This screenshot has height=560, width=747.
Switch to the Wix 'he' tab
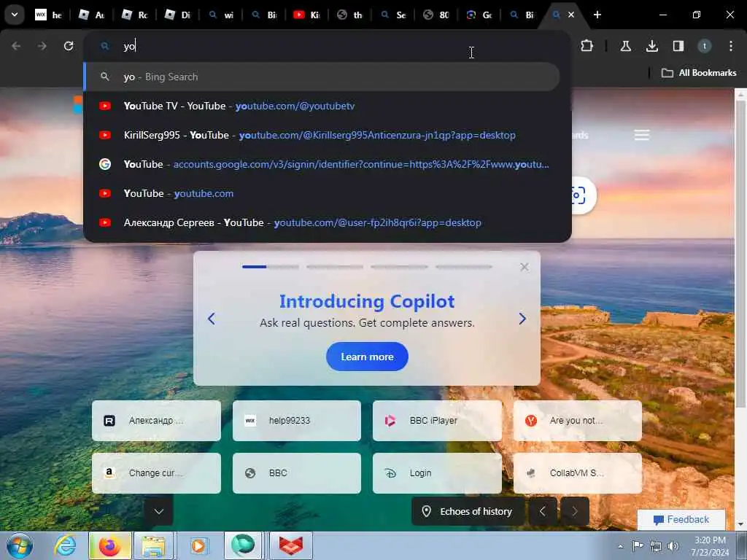point(49,15)
